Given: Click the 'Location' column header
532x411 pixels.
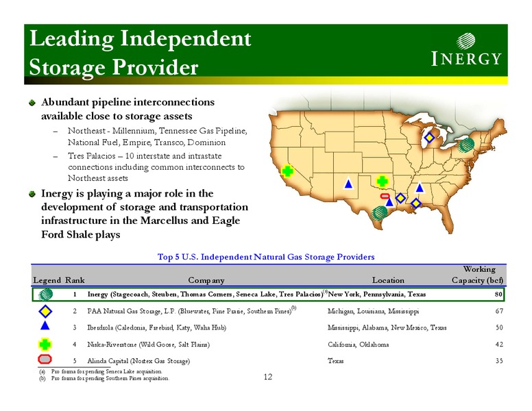Looking at the screenshot, I should (x=388, y=280).
